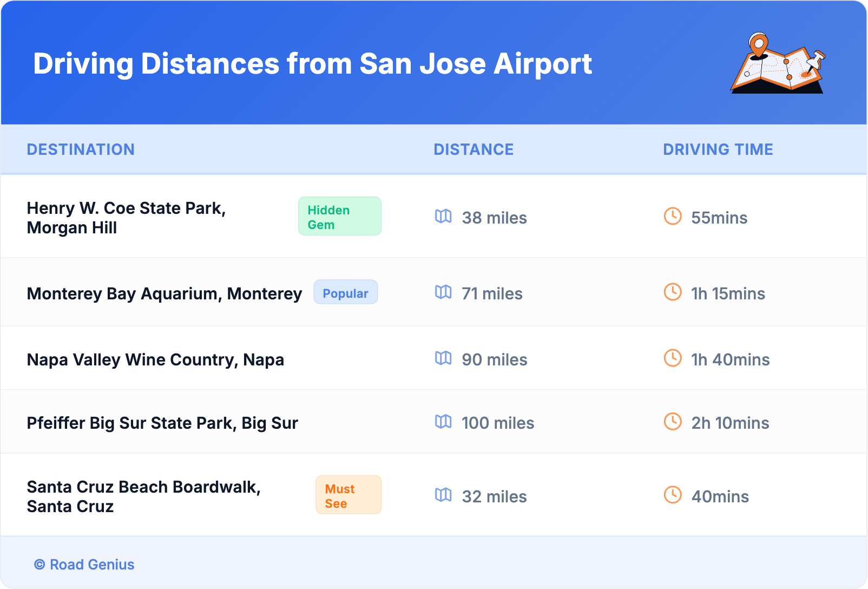The height and width of the screenshot is (589, 868).
Task: Select the Destination column header
Action: [x=81, y=149]
